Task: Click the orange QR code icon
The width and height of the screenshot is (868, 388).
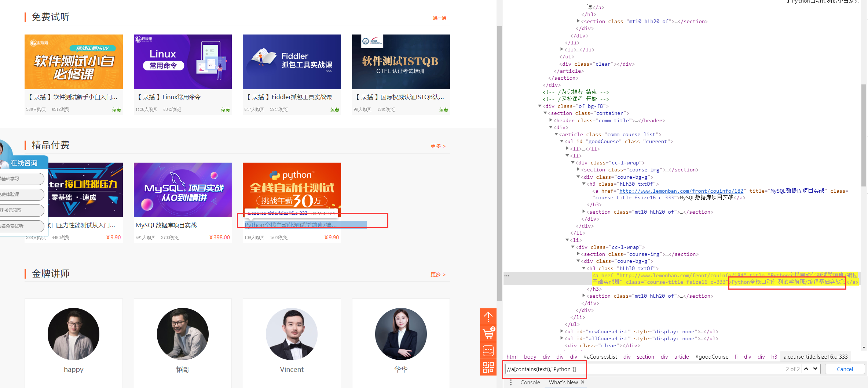Action: pos(488,367)
